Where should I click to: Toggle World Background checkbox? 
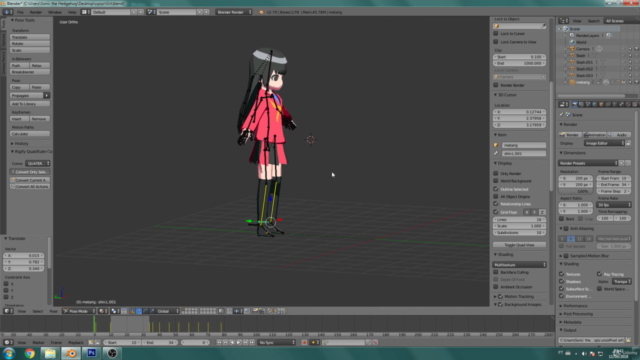pos(496,181)
